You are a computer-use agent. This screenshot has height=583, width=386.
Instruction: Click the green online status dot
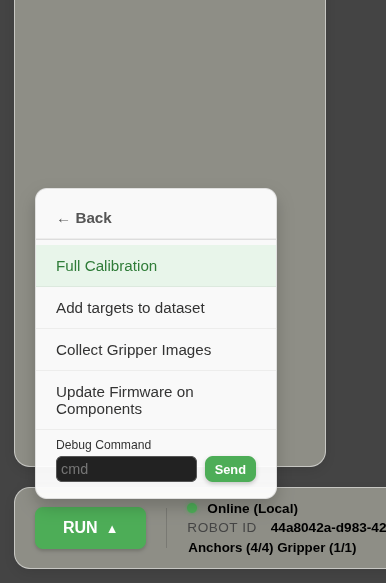192,508
